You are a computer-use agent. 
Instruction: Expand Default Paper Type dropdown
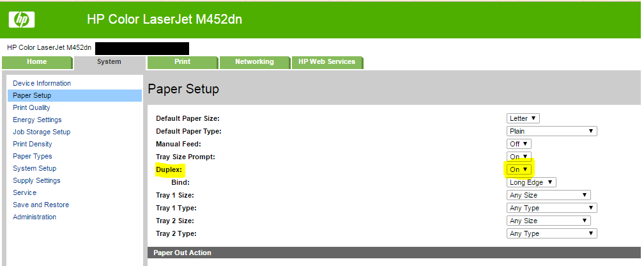(x=551, y=131)
